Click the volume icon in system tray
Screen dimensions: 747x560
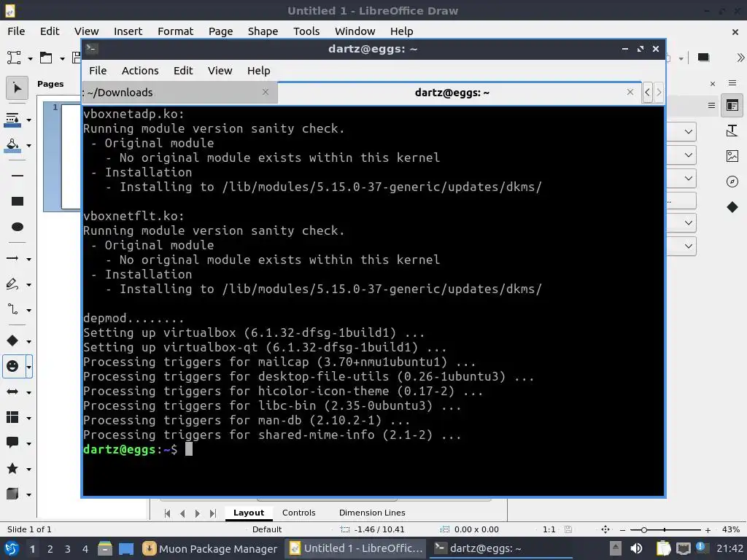pyautogui.click(x=636, y=548)
